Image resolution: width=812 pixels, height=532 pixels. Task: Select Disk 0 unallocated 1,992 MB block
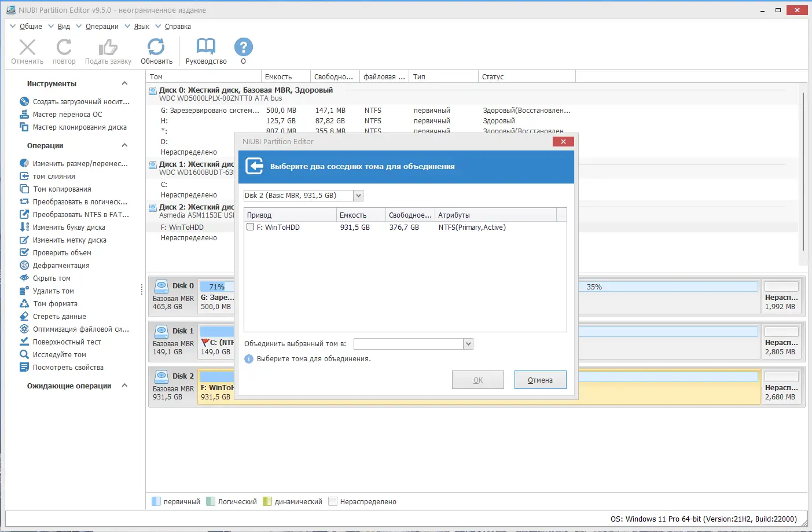781,296
